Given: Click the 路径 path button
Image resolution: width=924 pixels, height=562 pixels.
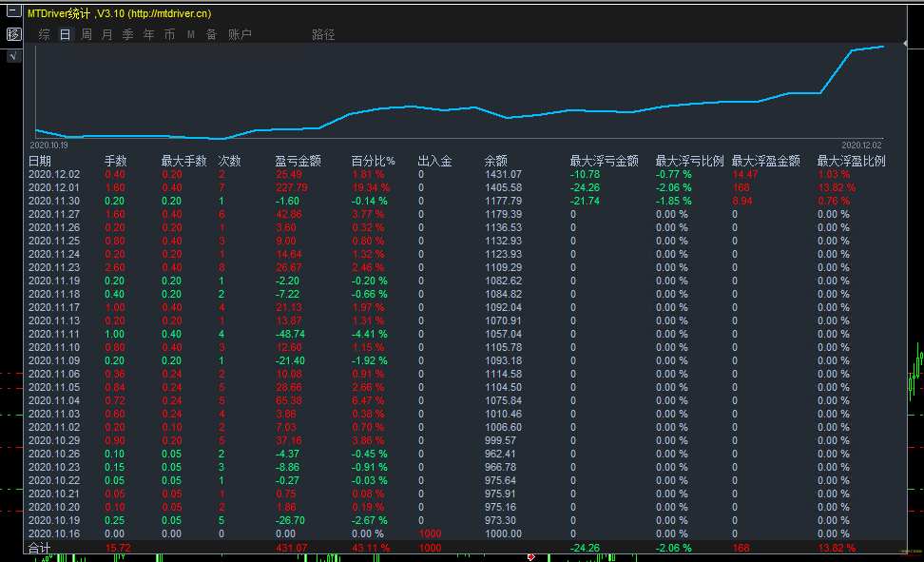Looking at the screenshot, I should [x=323, y=35].
